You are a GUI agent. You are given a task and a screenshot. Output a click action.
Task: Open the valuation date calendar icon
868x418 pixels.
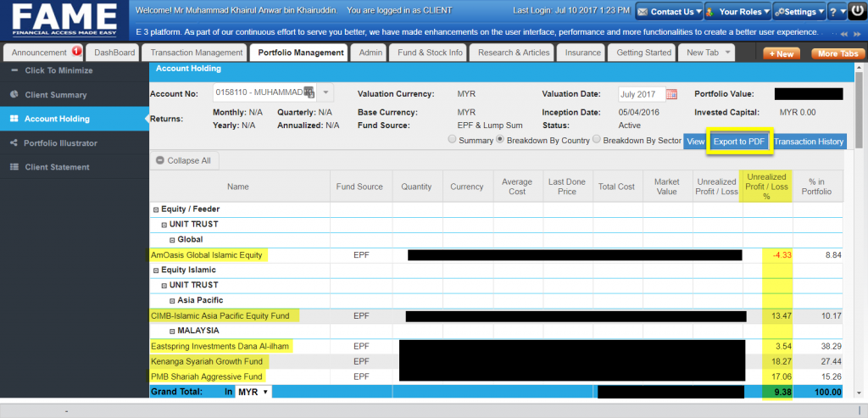pyautogui.click(x=671, y=94)
